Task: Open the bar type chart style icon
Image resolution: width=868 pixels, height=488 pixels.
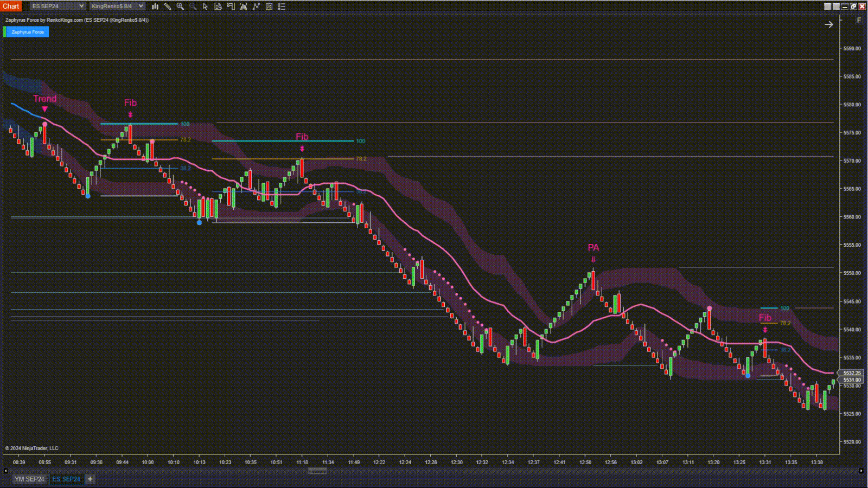Action: click(x=155, y=7)
